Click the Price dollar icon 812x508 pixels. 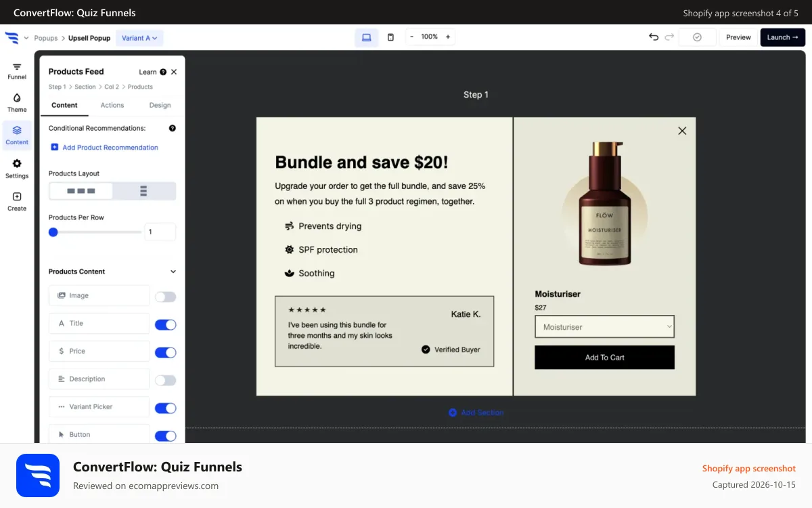point(61,351)
